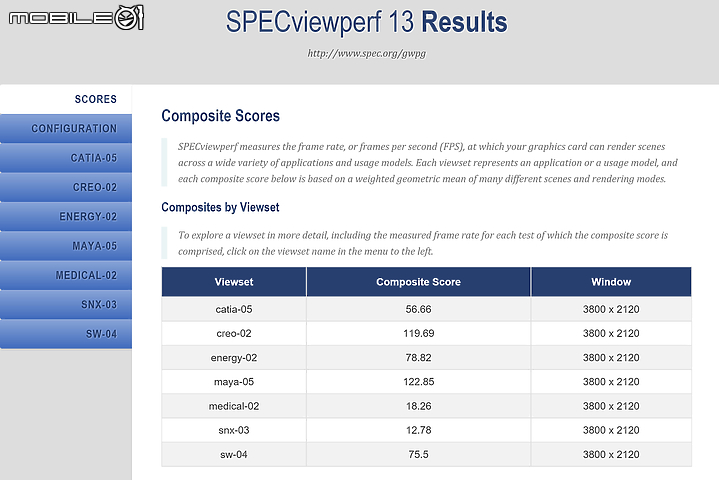Click the Mobile01 logo
The width and height of the screenshot is (719, 480).
click(76, 18)
